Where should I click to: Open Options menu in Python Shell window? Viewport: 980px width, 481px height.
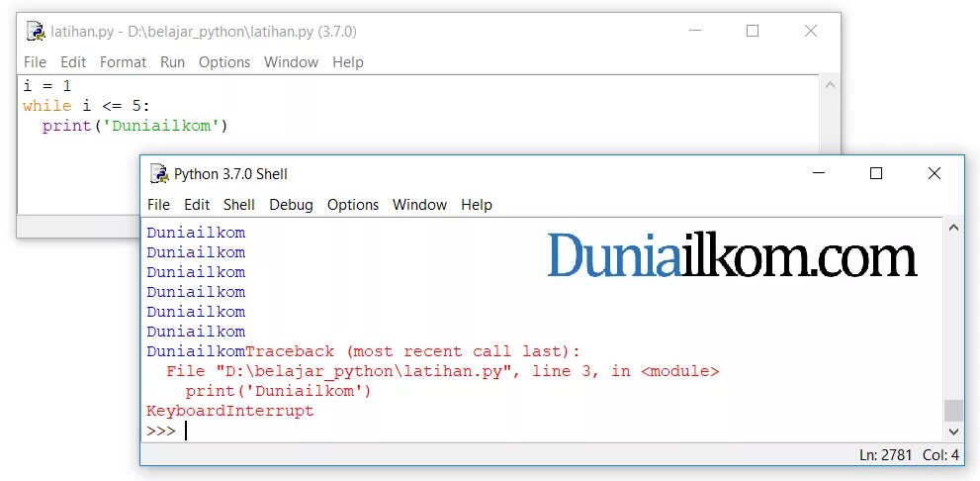[353, 205]
